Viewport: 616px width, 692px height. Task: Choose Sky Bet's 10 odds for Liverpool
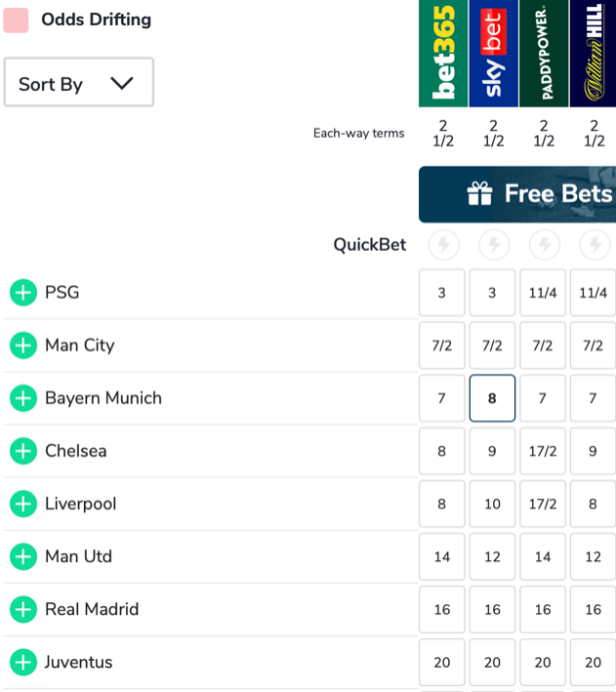(x=493, y=504)
